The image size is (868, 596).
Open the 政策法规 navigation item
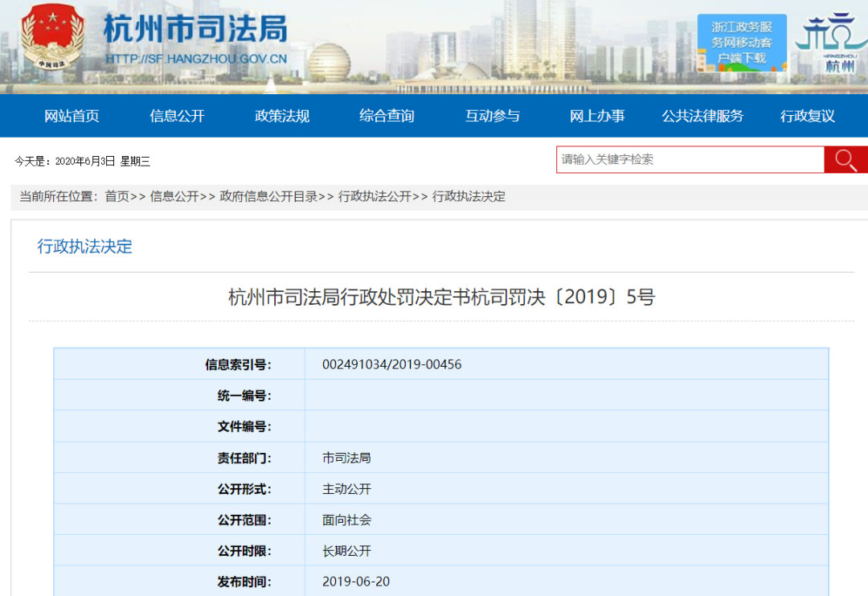click(282, 116)
